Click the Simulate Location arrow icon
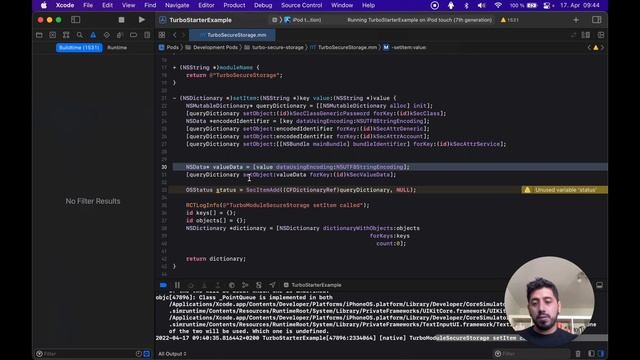The image size is (640, 360). 272,285
